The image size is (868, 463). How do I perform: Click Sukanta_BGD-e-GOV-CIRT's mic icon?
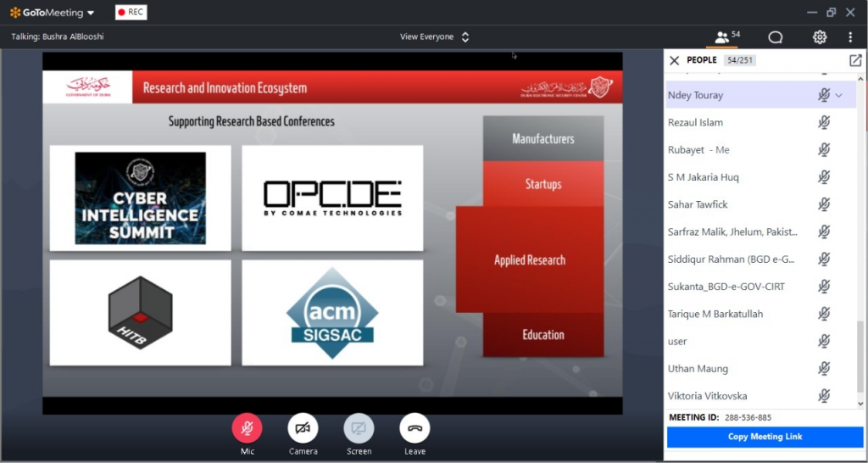click(824, 287)
